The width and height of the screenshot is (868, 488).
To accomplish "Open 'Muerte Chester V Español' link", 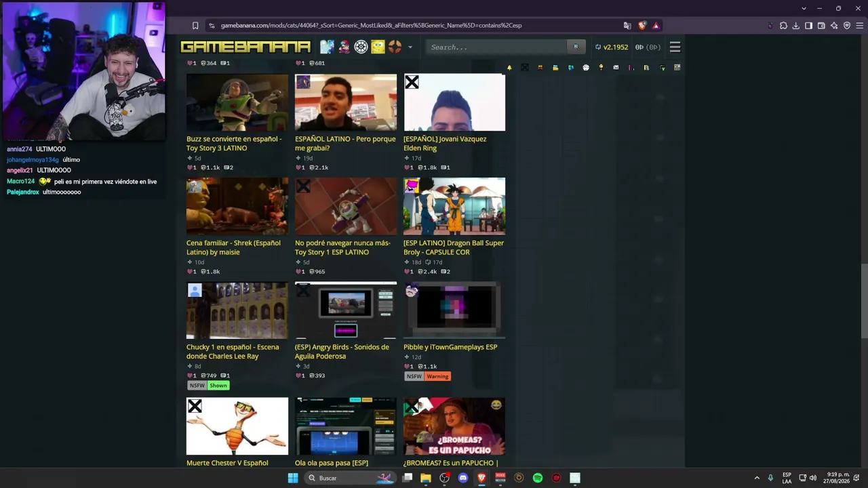I will [227, 463].
